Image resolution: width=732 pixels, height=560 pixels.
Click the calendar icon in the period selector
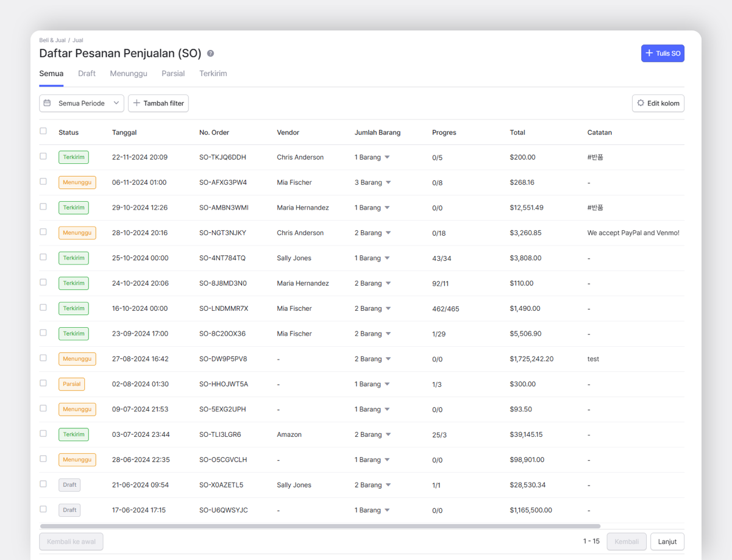(x=48, y=104)
